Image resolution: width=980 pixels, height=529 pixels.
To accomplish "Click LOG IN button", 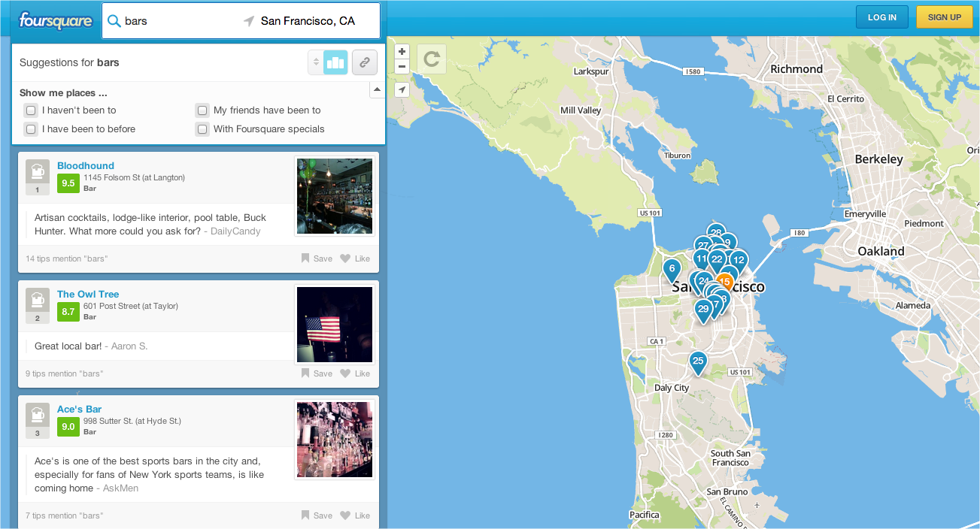I will tap(882, 17).
